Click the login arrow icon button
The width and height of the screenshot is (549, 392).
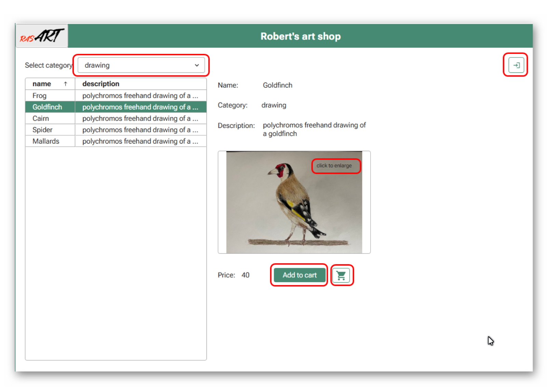(x=516, y=65)
